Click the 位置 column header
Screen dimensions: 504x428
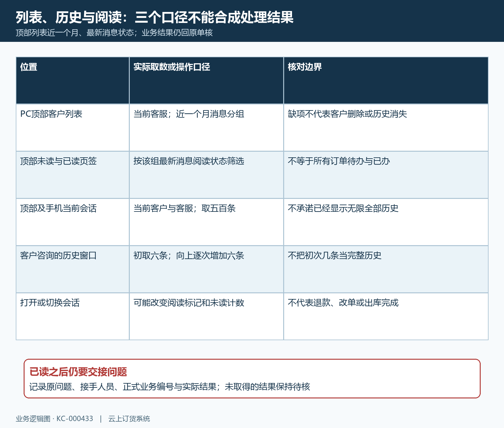point(73,81)
